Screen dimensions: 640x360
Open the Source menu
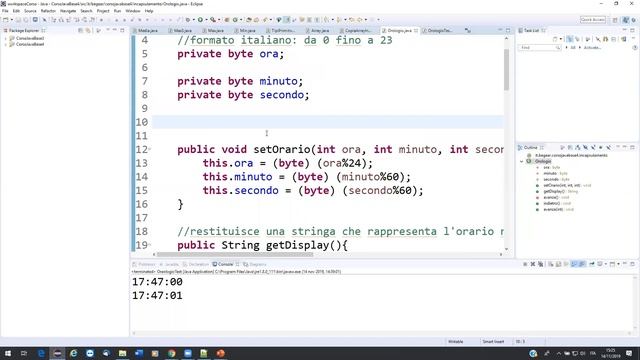click(x=30, y=11)
